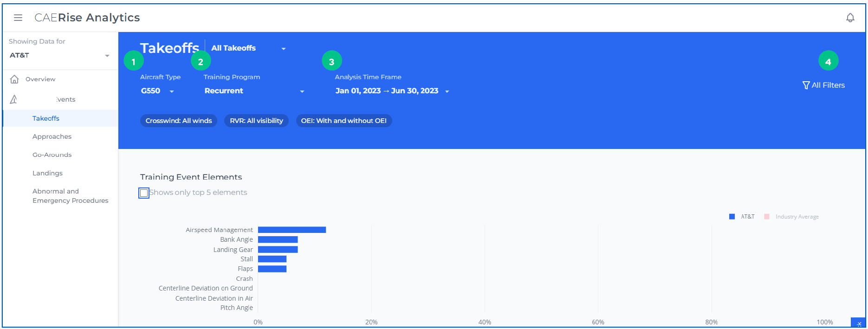Open the Analysis Time Frame date dropdown
868x329 pixels.
(392, 91)
